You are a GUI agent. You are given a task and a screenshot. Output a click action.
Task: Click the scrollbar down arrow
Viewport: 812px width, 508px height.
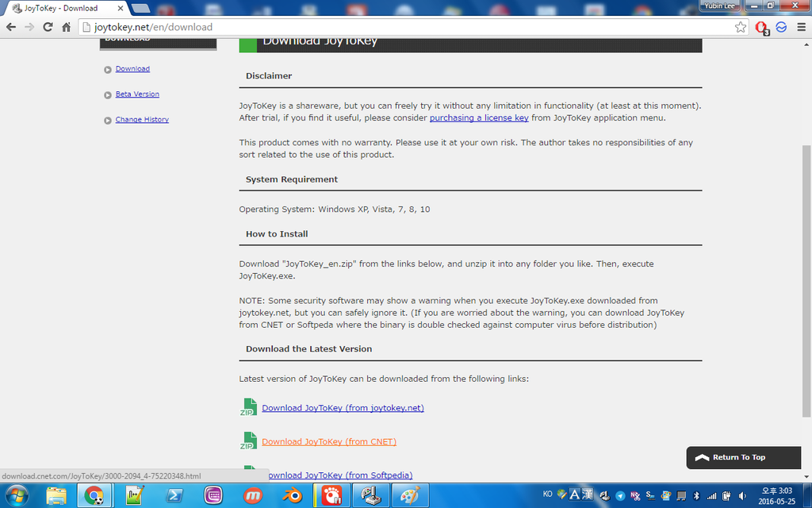click(806, 476)
